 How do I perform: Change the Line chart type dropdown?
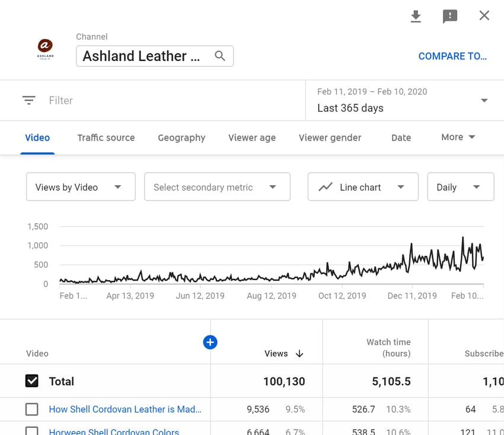[x=363, y=186]
